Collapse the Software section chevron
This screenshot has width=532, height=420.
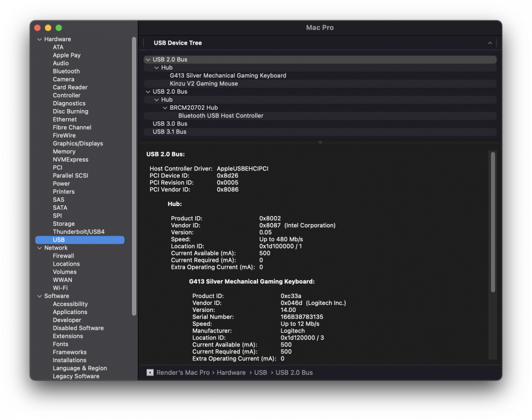point(39,297)
